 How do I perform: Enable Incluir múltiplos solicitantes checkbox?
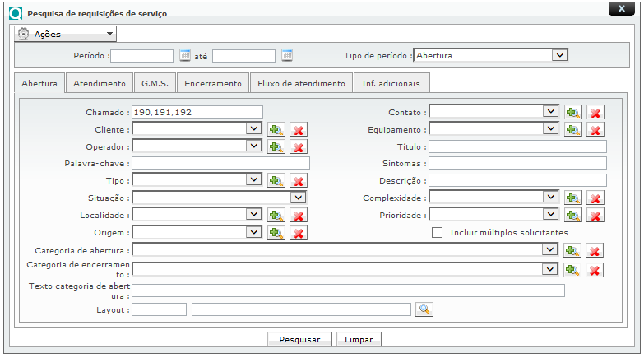(438, 233)
